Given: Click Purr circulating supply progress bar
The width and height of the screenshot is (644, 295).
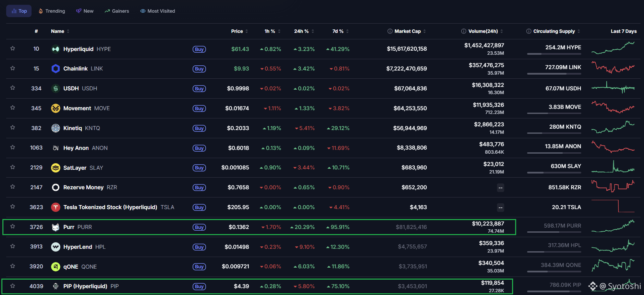Looking at the screenshot, I should [x=554, y=232].
